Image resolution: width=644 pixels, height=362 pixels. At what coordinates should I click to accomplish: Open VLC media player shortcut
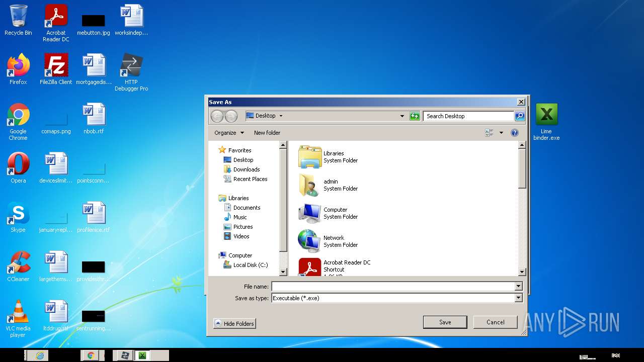[18, 319]
